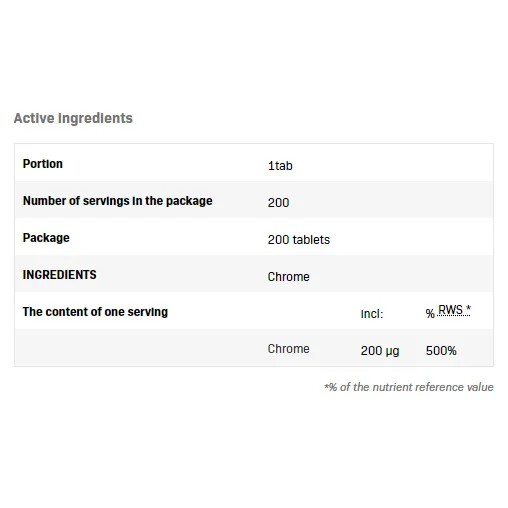This screenshot has width=508, height=508.
Task: Click the Package row label
Action: click(46, 238)
